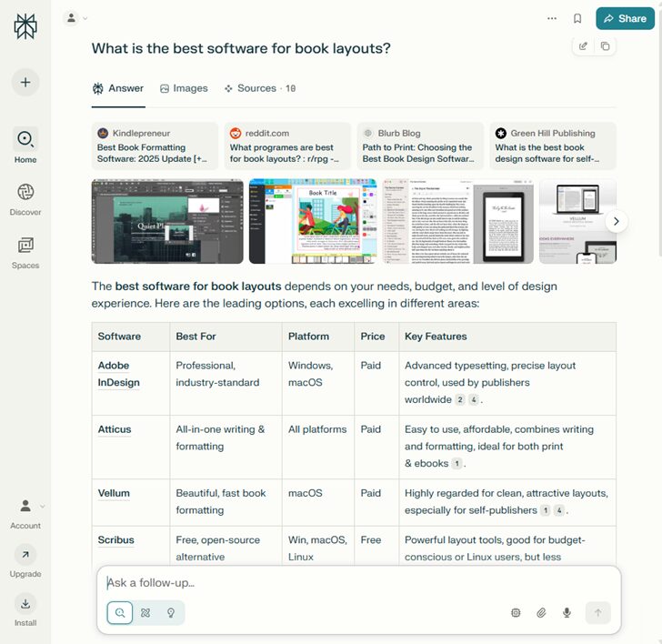Click the Upgrade arrow icon
The image size is (662, 644).
point(25,555)
